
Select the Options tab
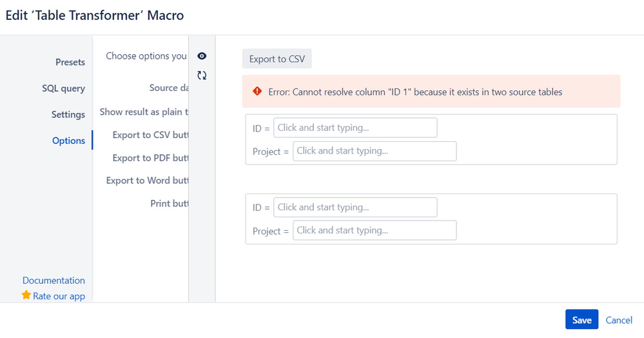tap(68, 141)
